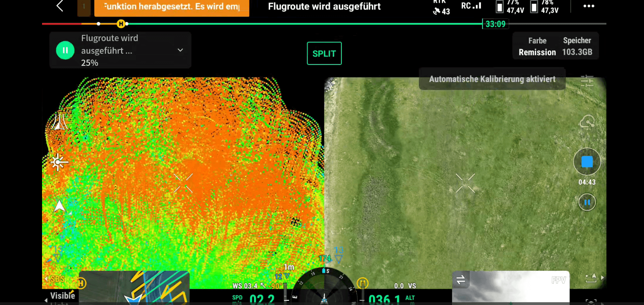The height and width of the screenshot is (305, 644).
Task: Tap the recenter point cloud icon
Action: click(x=59, y=162)
